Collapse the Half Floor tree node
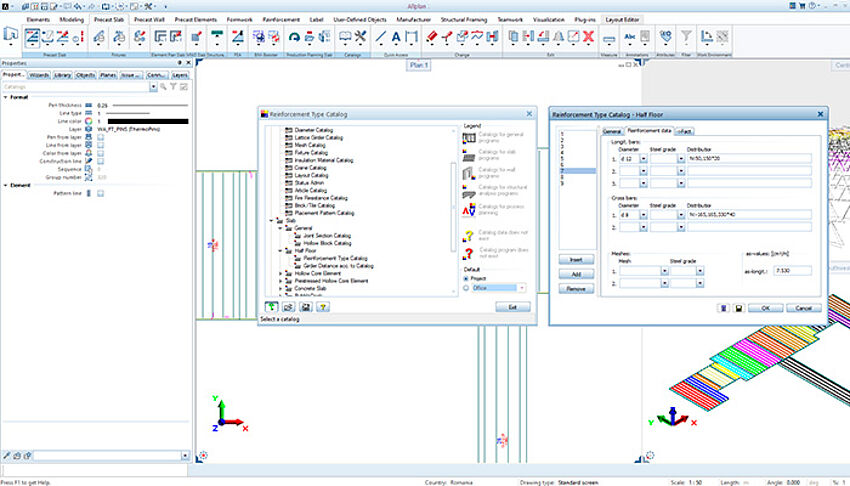The height and width of the screenshot is (486, 850). (x=279, y=250)
